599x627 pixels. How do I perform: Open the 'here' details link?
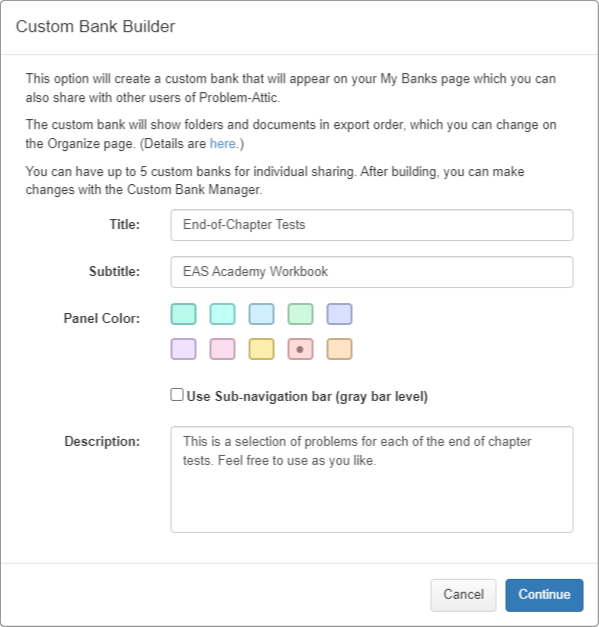223,144
